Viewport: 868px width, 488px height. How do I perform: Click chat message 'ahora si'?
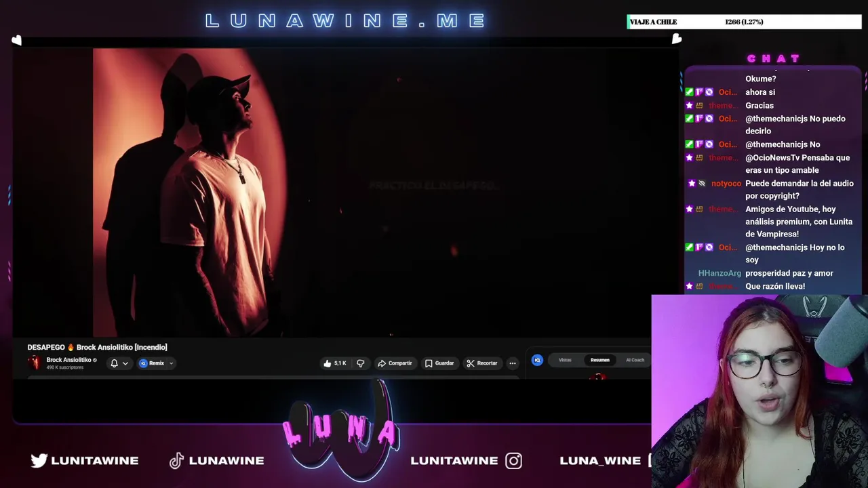coord(760,92)
